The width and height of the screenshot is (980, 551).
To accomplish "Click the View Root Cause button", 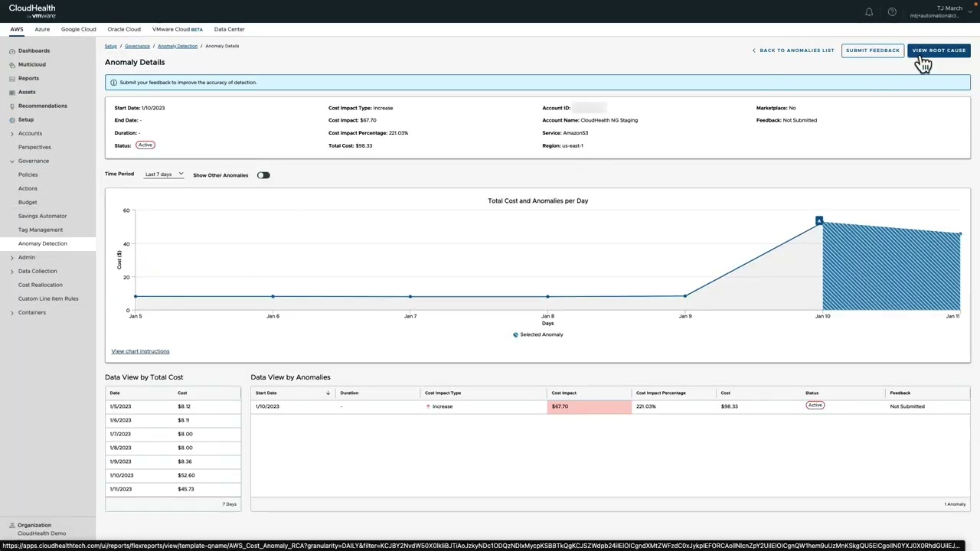I will tap(939, 51).
